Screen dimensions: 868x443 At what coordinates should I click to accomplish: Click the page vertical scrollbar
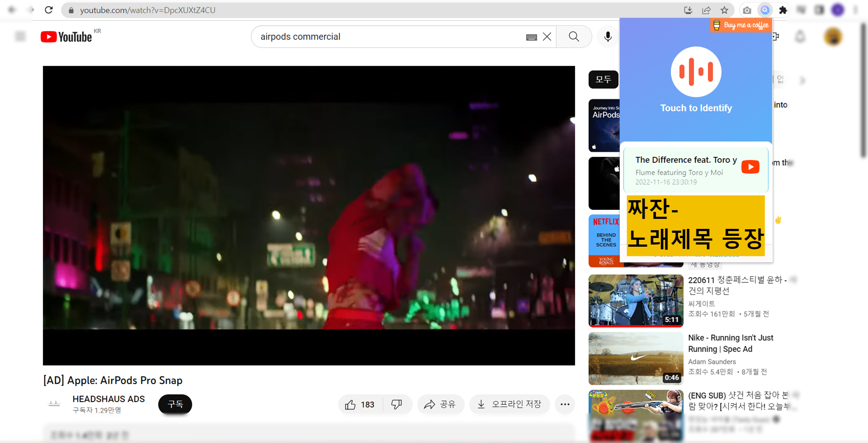(x=864, y=89)
